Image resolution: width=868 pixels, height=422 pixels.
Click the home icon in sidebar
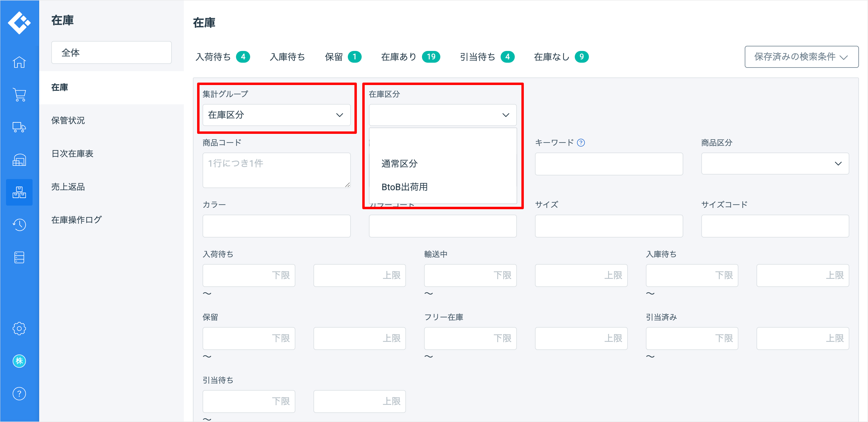19,62
